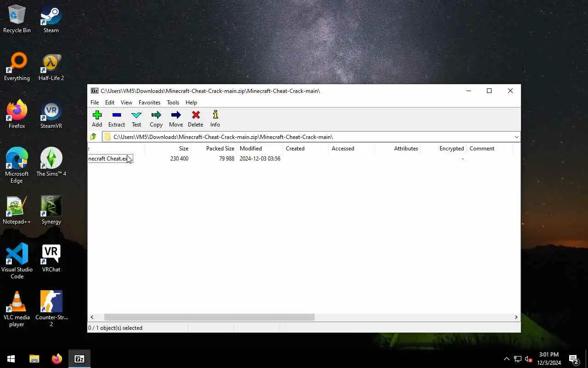Click the Move toolbar icon

[176, 119]
